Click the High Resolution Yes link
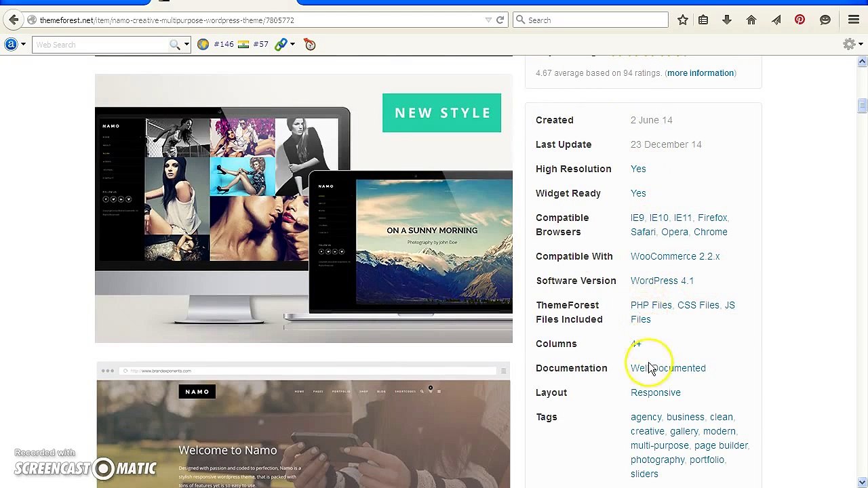The image size is (868, 488). pos(638,169)
